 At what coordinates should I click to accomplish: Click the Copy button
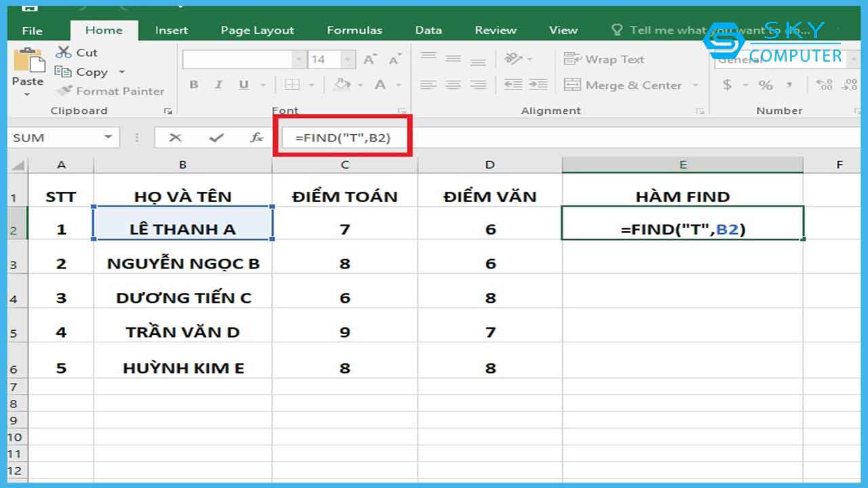[83, 72]
